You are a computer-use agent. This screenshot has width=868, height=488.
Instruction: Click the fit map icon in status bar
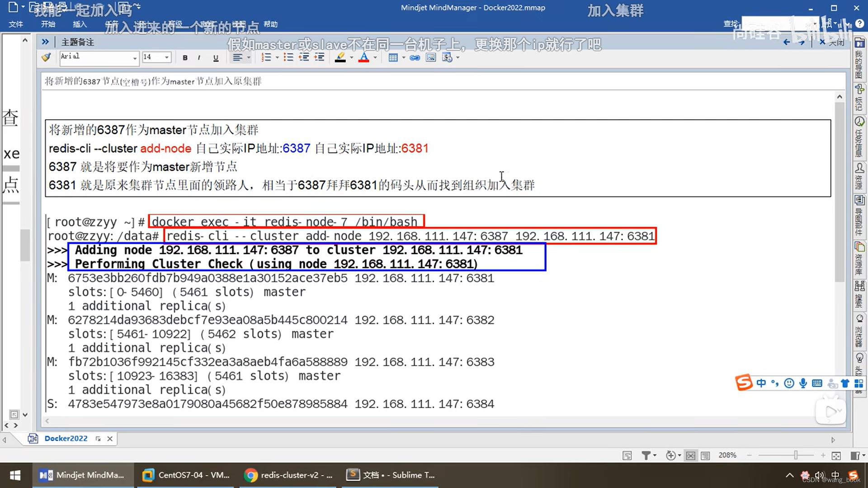(836, 455)
